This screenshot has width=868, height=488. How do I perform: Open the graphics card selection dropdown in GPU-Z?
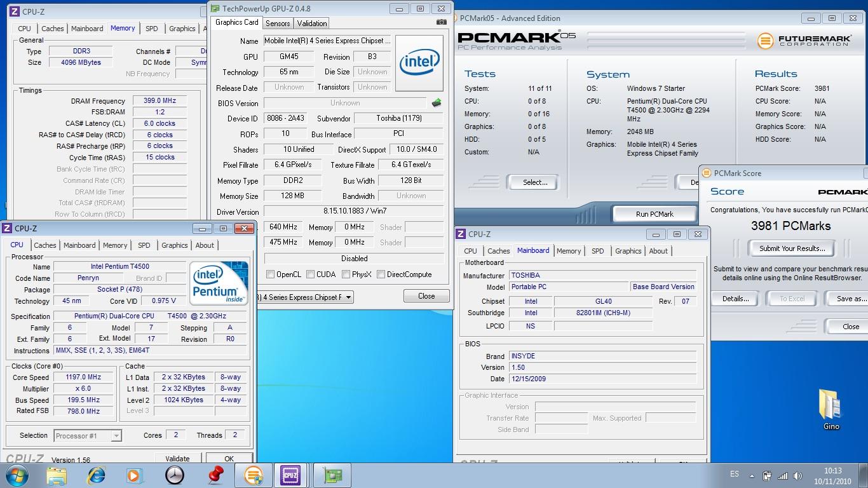pyautogui.click(x=348, y=297)
